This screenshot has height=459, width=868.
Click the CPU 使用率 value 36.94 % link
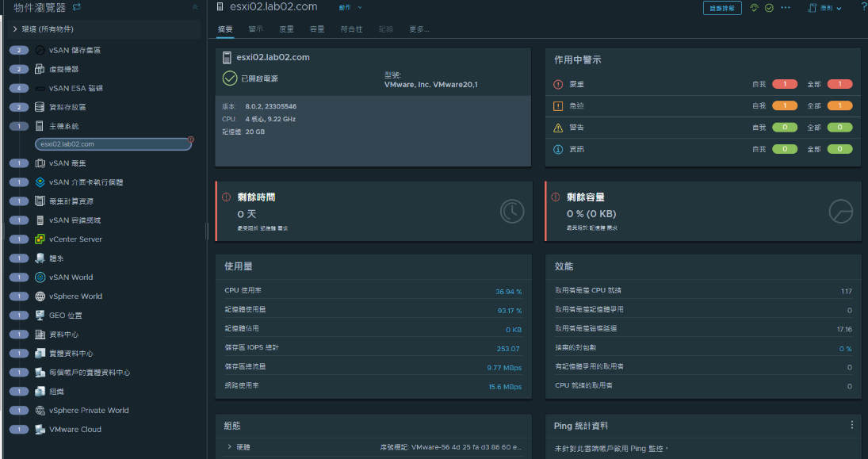pyautogui.click(x=508, y=292)
